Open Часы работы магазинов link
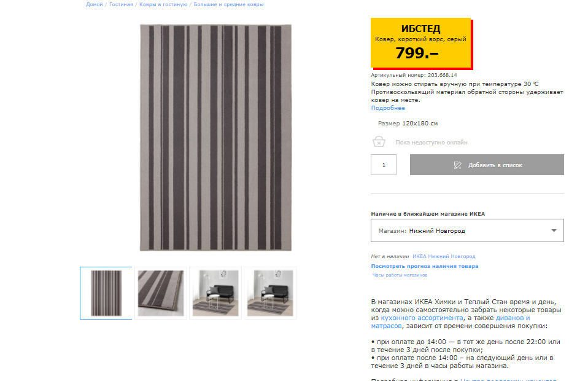 pyautogui.click(x=400, y=275)
